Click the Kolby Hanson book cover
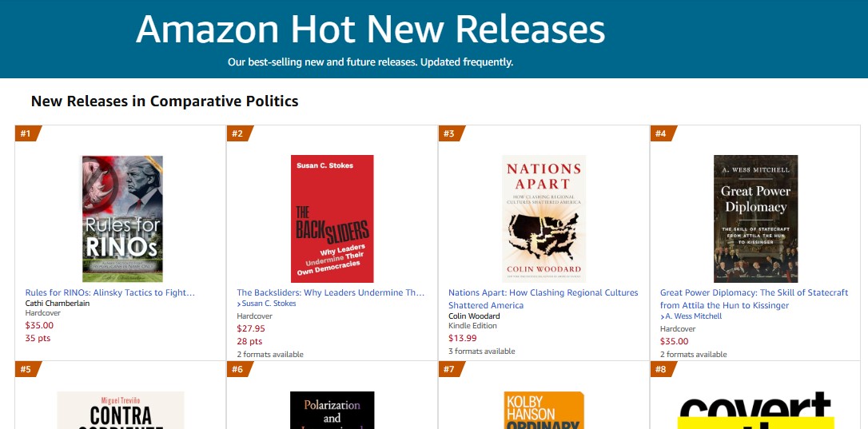 (543, 410)
